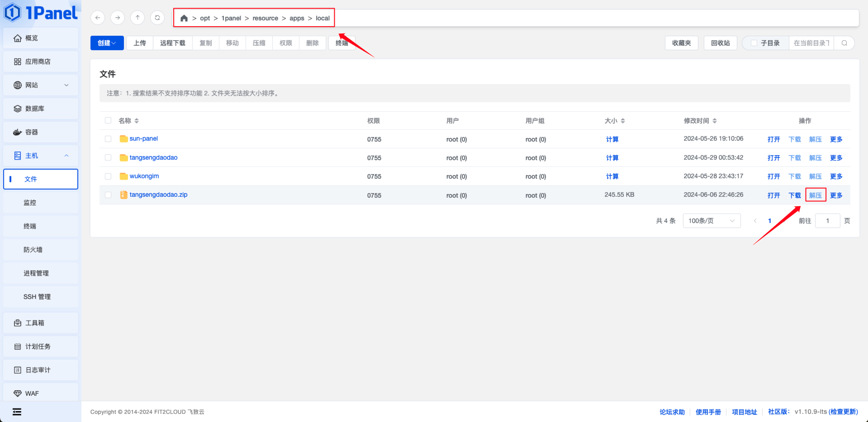Viewport: 868px width, 422px height.
Task: Collapse the sidebar with hamburger icon
Action: pos(17,412)
